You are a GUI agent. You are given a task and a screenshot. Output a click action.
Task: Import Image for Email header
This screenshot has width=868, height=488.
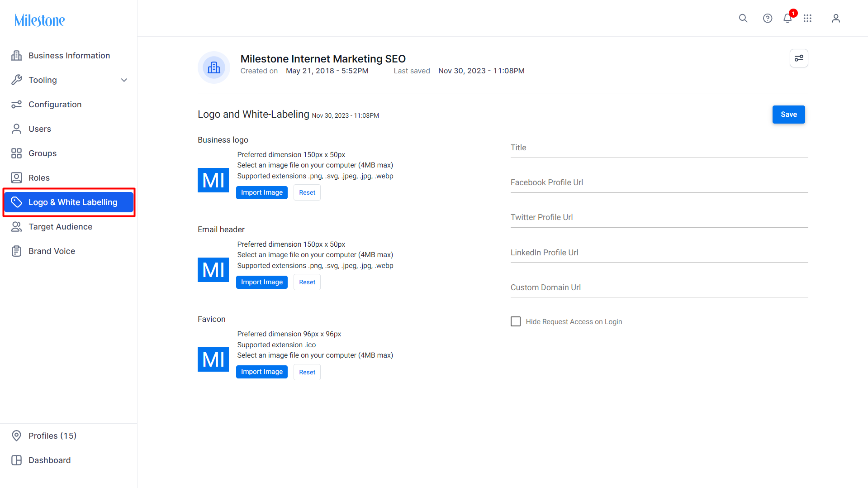tap(262, 282)
